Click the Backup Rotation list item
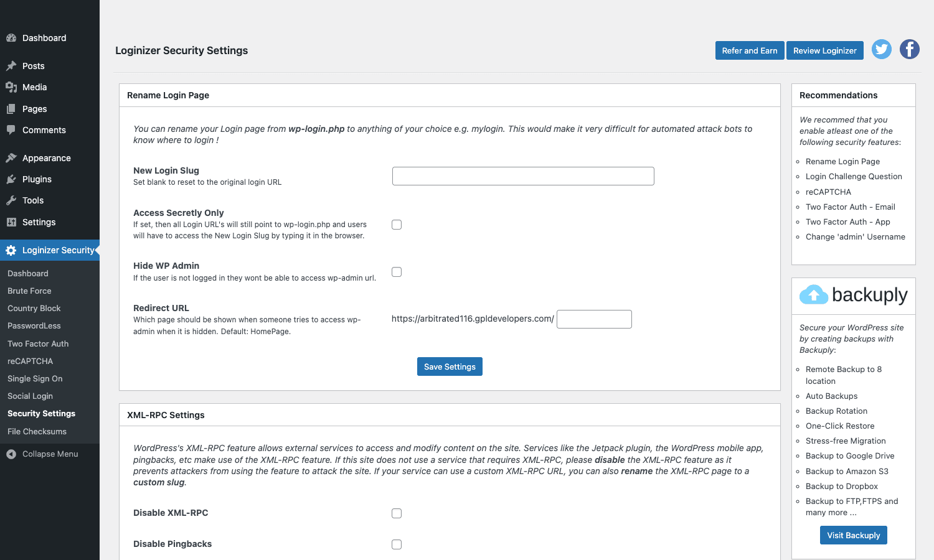Image resolution: width=934 pixels, height=560 pixels. [x=836, y=411]
